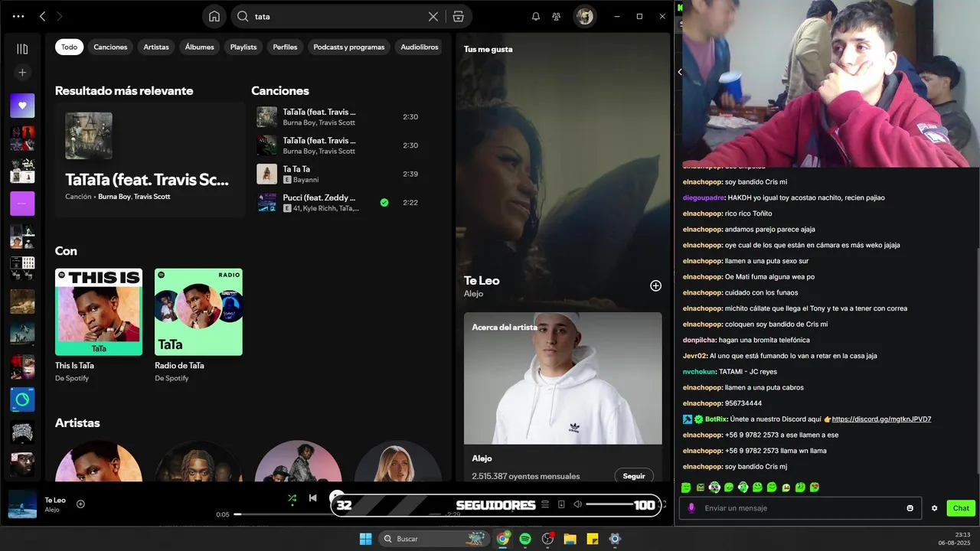Screen dimensions: 980x551
Task: Open the Windows Start menu
Action: [365, 539]
